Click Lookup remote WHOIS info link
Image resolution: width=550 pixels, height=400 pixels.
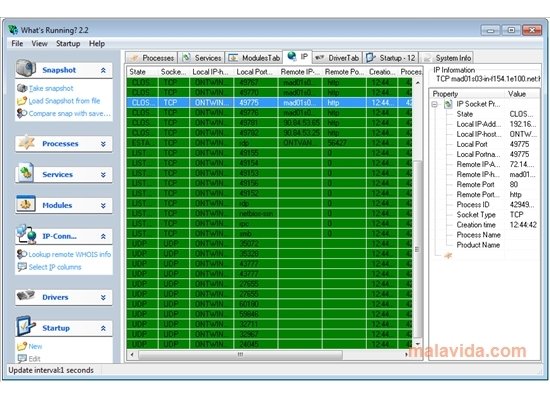69,254
